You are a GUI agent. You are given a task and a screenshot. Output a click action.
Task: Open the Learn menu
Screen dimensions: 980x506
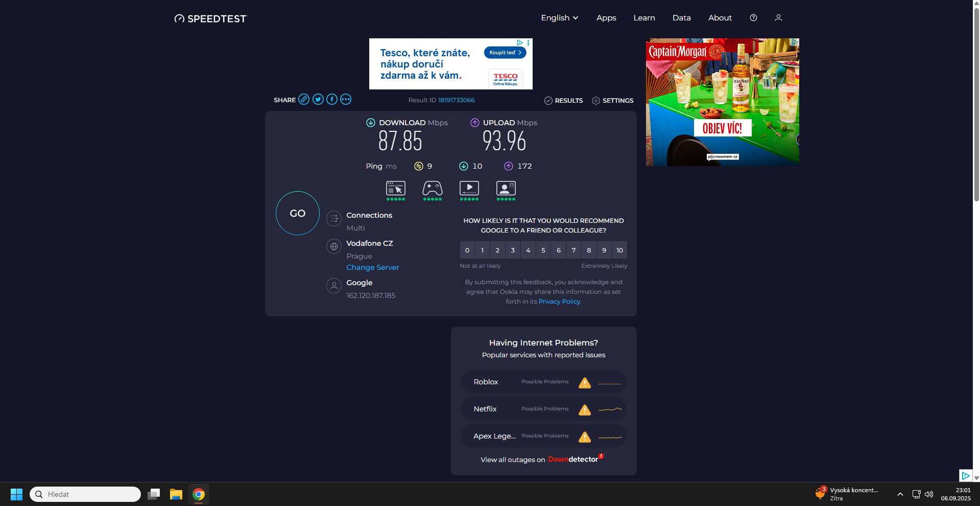point(644,17)
